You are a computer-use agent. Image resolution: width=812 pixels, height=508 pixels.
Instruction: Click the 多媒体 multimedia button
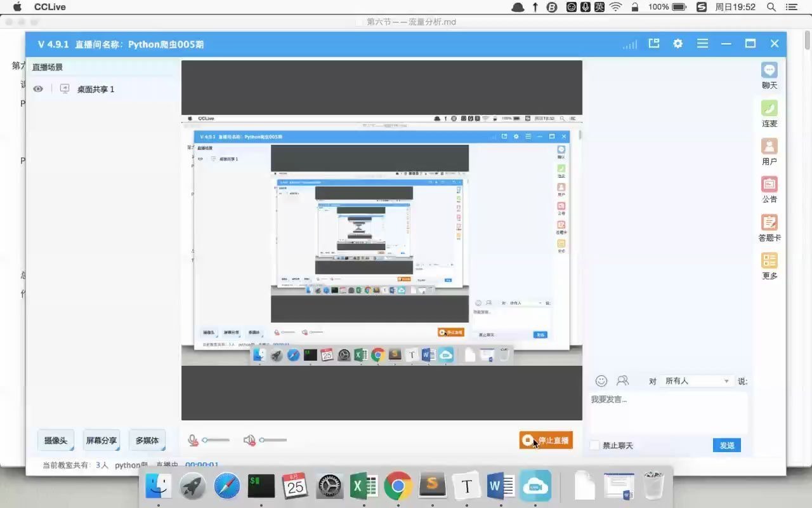coord(147,440)
